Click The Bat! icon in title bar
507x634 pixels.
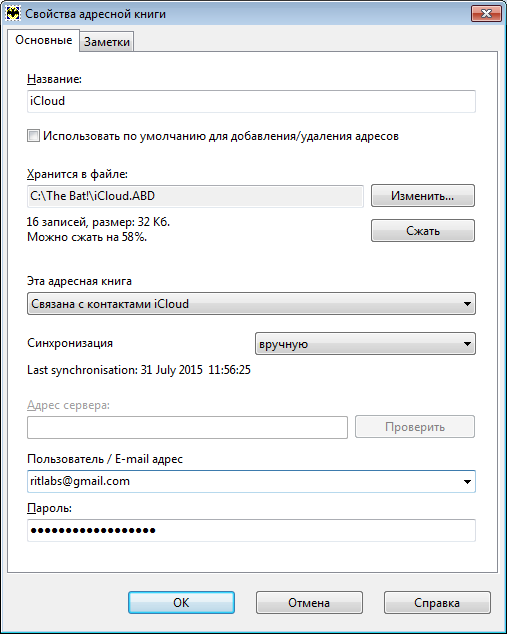click(13, 14)
